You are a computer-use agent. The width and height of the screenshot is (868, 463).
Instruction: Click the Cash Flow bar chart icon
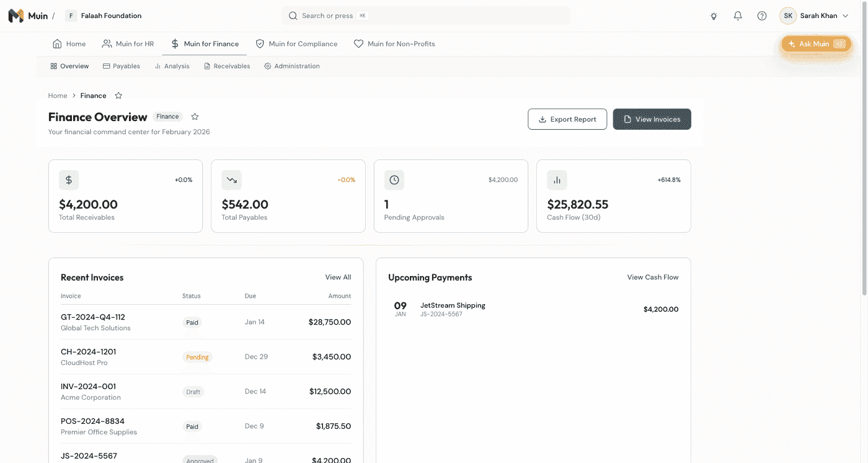point(557,180)
